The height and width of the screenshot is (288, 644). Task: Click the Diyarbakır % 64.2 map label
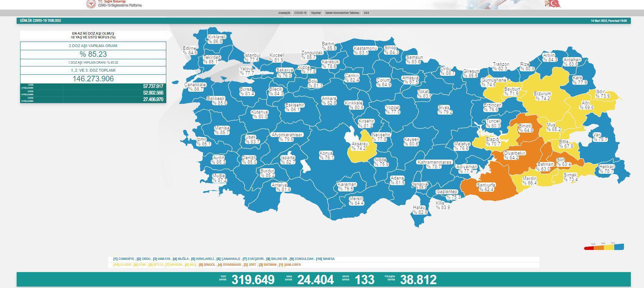click(x=514, y=155)
